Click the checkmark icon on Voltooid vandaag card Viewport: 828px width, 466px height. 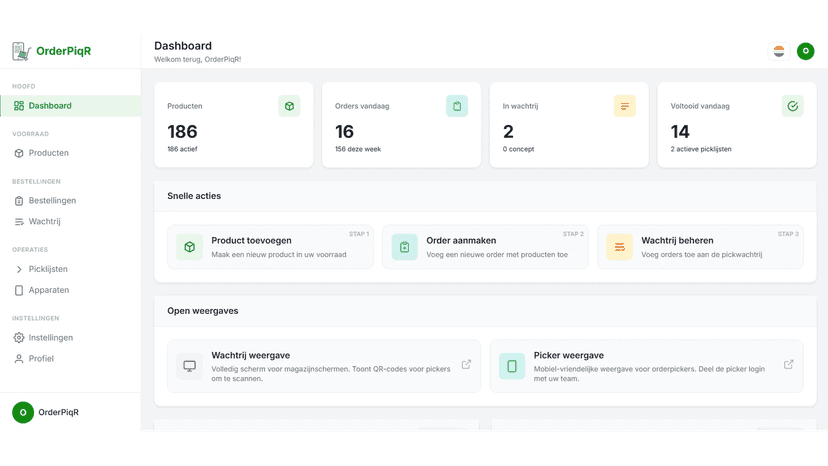pos(792,106)
